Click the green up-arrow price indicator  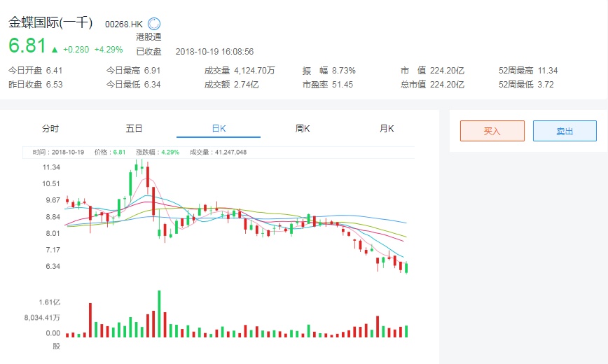click(54, 50)
